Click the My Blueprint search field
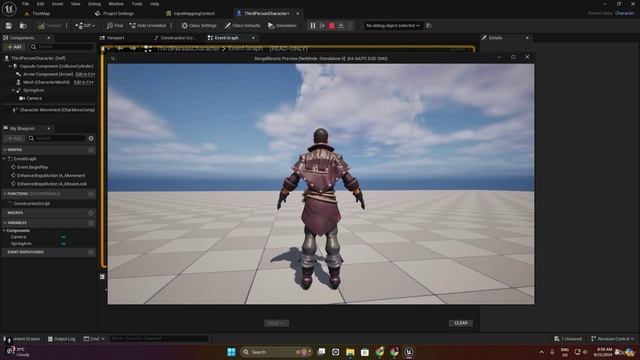This screenshot has height=360, width=640. [x=56, y=138]
